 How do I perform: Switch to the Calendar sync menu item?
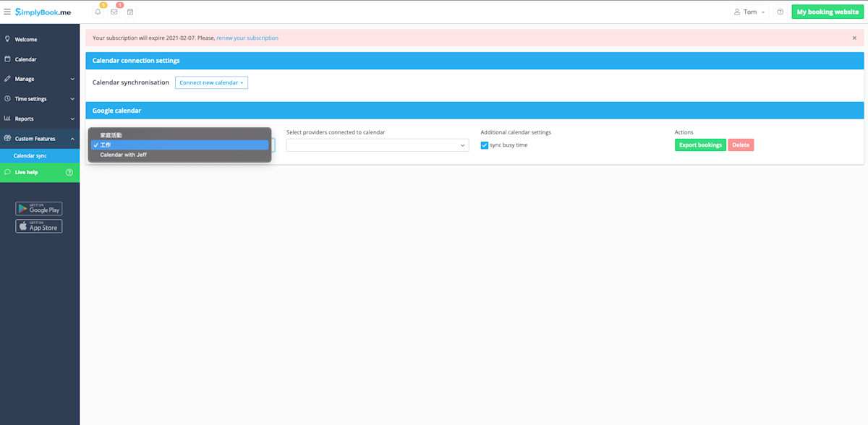tap(29, 155)
